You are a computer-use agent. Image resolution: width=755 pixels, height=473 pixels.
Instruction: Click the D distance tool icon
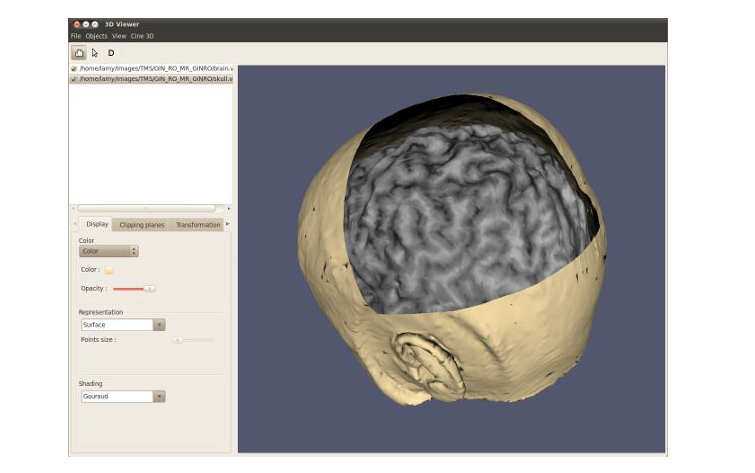(111, 52)
